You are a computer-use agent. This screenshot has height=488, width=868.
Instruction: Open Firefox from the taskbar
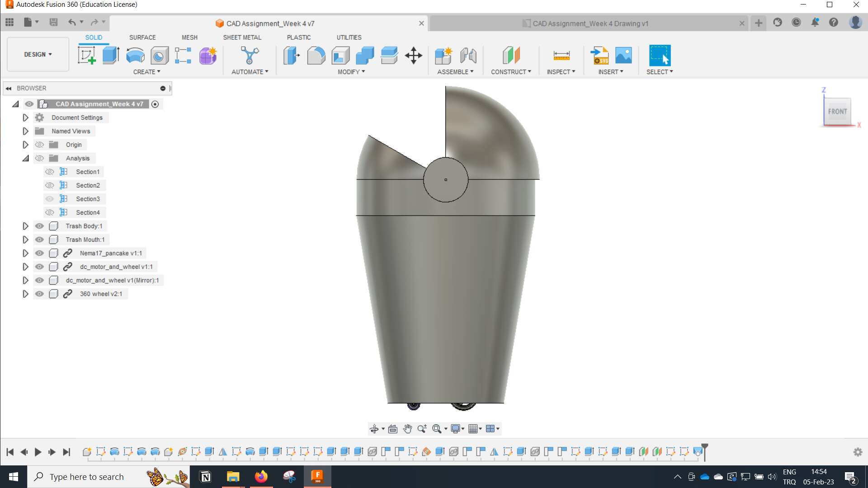261,477
